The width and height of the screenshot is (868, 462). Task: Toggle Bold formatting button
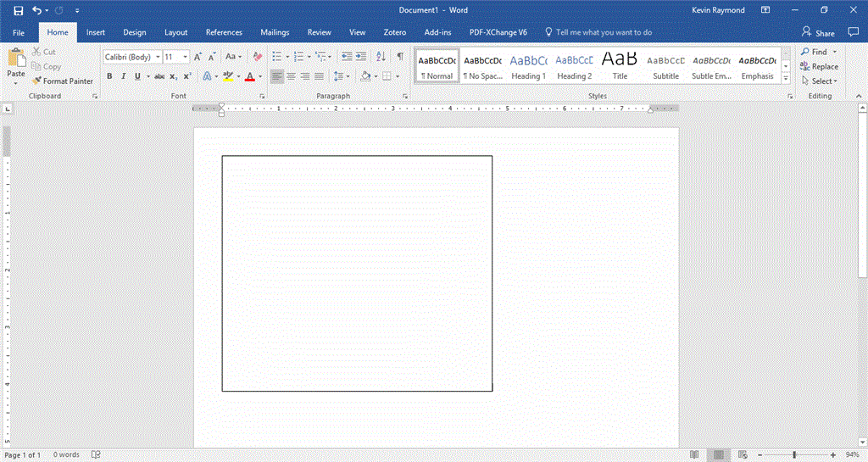click(x=109, y=76)
